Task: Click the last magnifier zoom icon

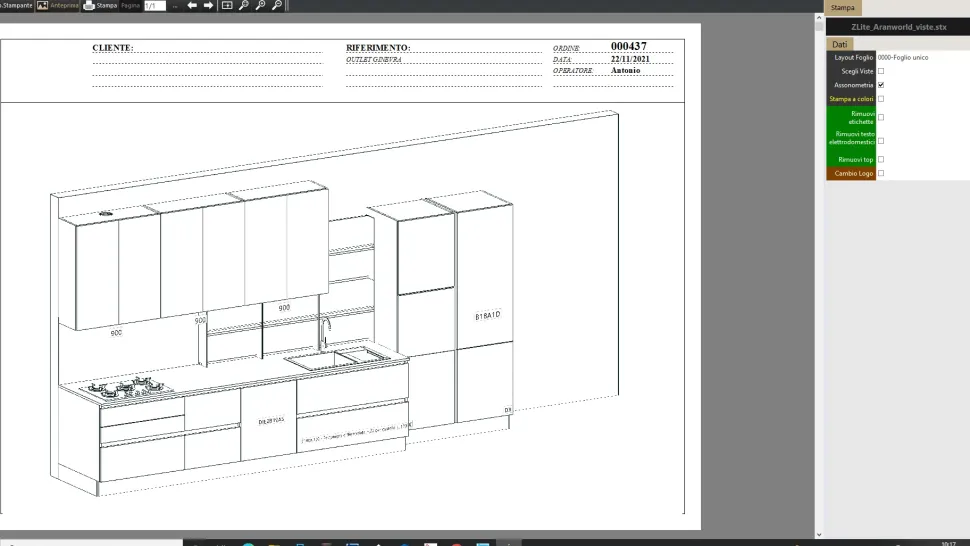Action: tap(277, 5)
